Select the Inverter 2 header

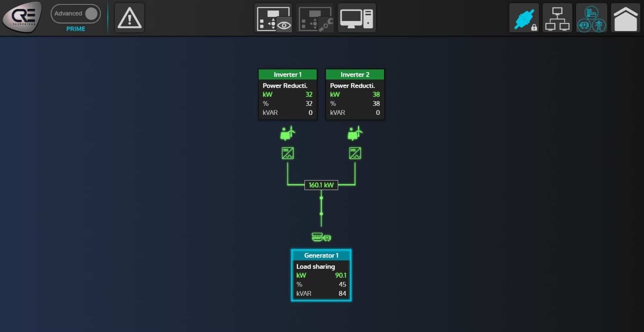click(x=355, y=75)
